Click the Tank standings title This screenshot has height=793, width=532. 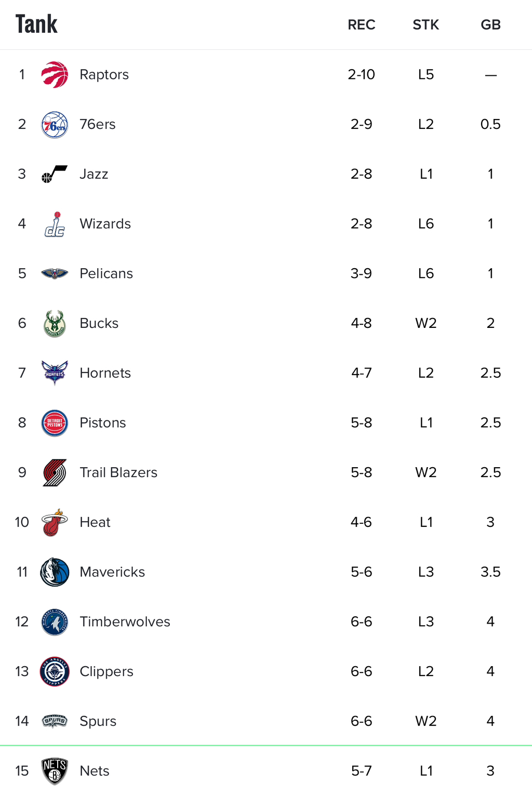[x=36, y=24]
